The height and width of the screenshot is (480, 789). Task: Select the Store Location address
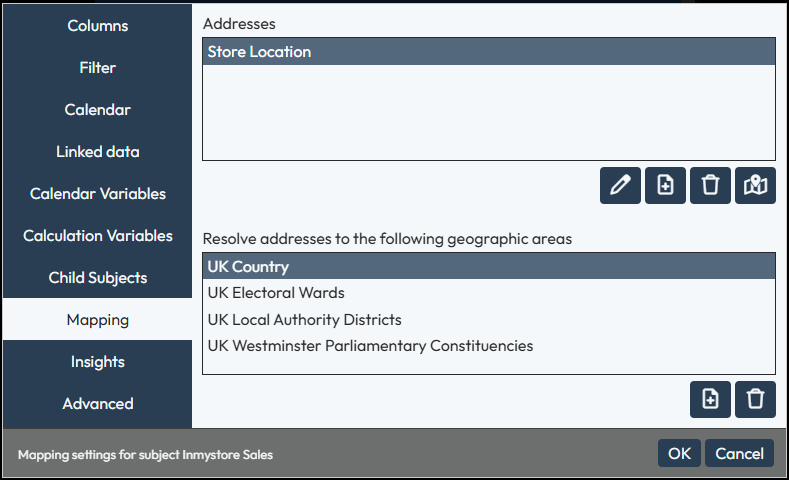(489, 52)
